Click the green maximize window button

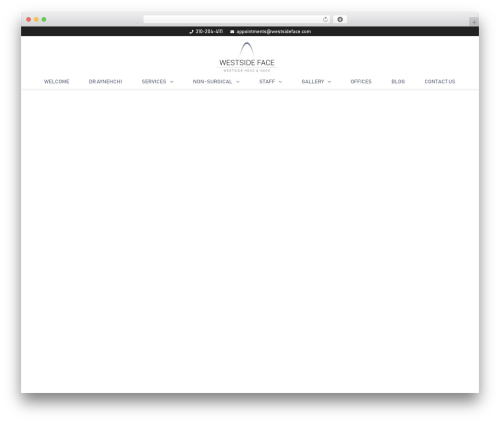44,19
